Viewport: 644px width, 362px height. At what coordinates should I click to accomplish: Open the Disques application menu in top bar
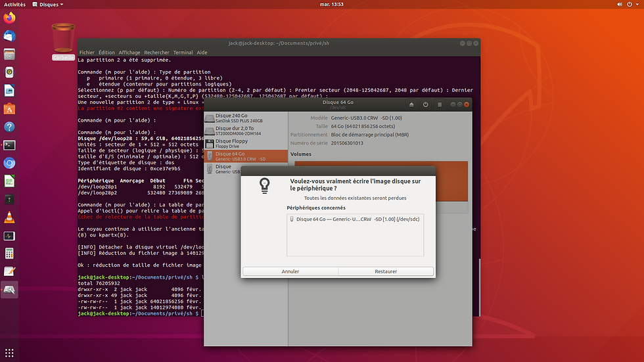coord(48,5)
